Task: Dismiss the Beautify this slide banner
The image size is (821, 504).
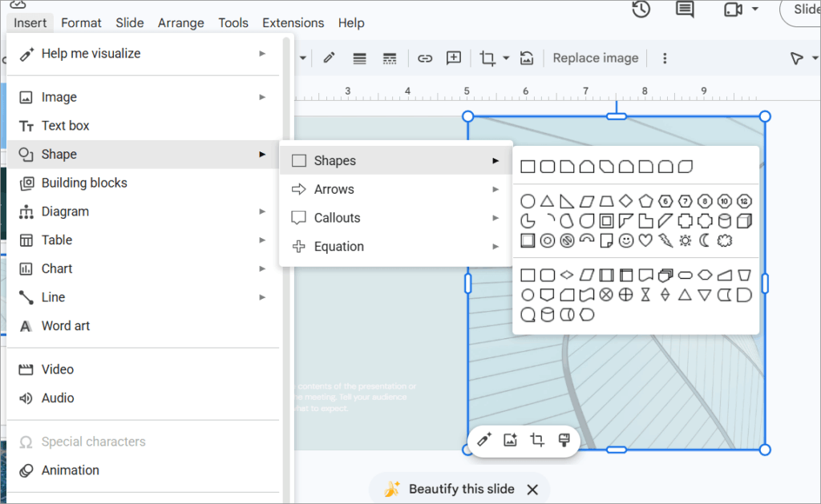Action: tap(532, 490)
